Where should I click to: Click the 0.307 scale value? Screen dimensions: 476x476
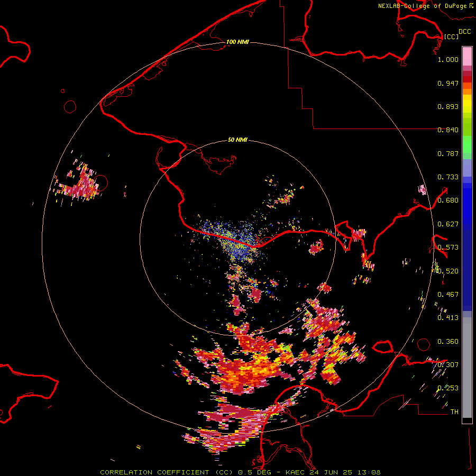click(448, 365)
